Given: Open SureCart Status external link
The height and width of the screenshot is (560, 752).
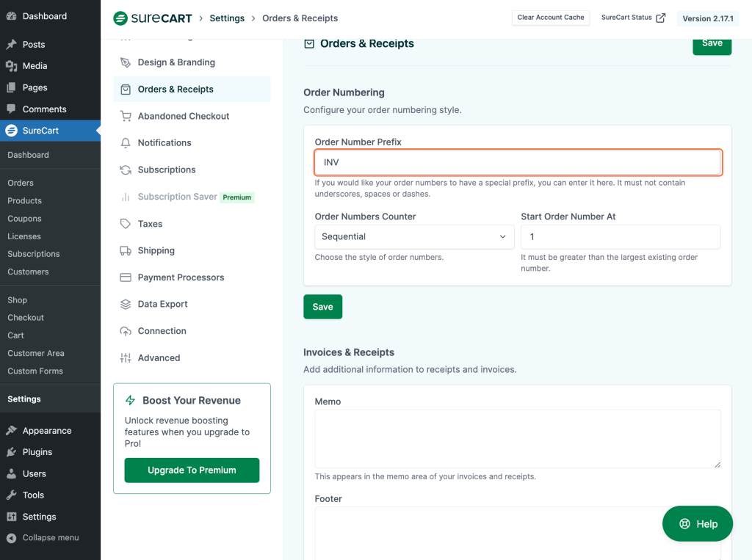Looking at the screenshot, I should 633,18.
